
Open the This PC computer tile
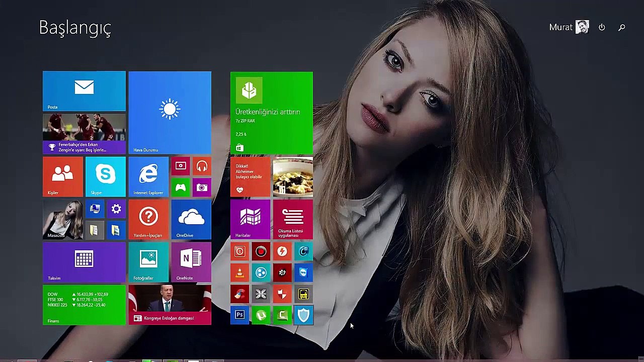(x=95, y=209)
